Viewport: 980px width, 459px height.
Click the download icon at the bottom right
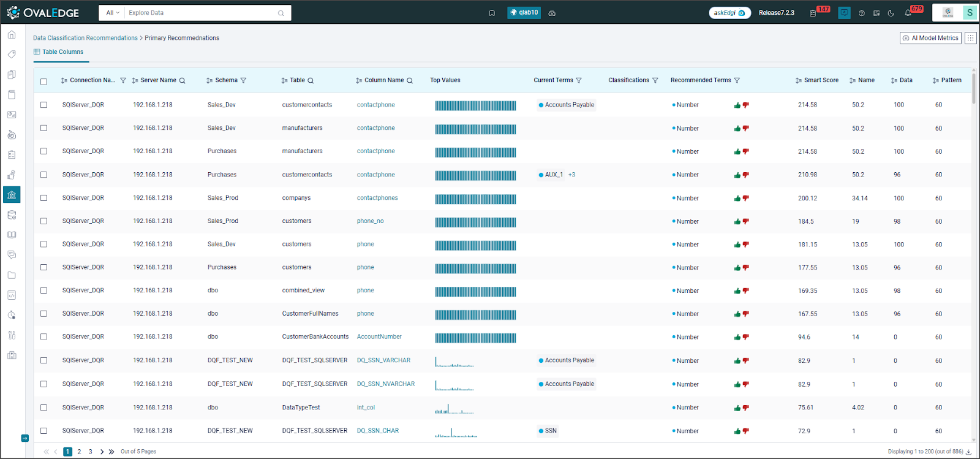[969, 452]
